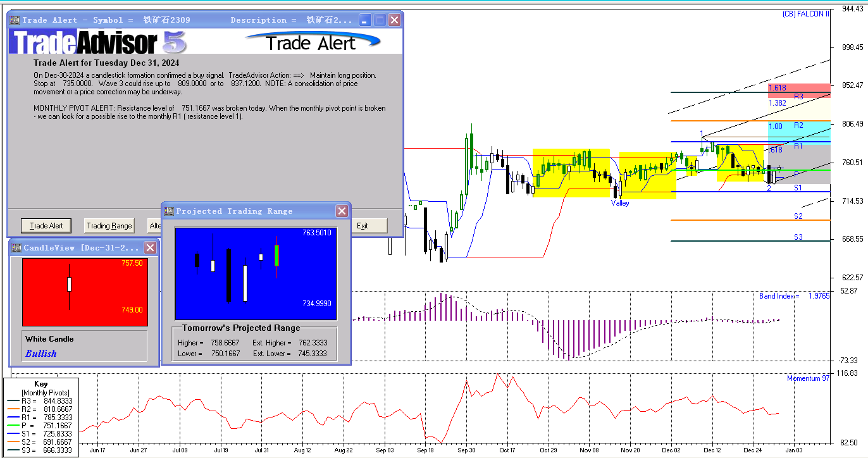Click the 1.382 Fibonacci label
The height and width of the screenshot is (458, 868).
[x=778, y=102]
